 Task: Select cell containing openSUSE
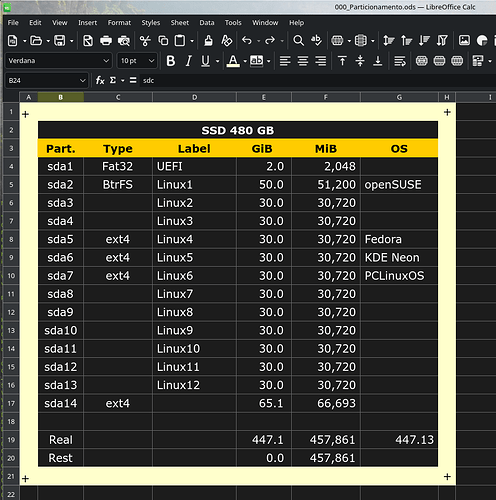[399, 185]
